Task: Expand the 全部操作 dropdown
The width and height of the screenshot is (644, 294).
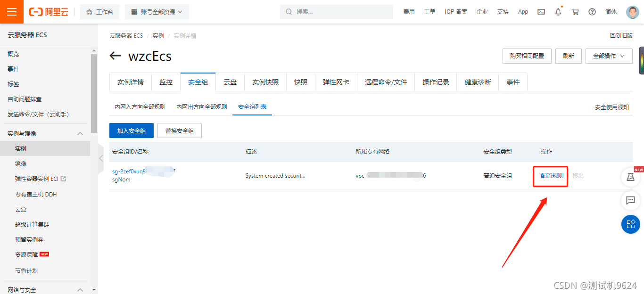Action: 609,56
